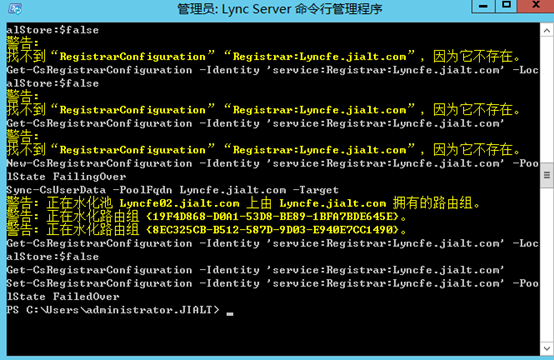Click the Set-CsRegistrarConfiguration command line
Screen dimensions: 554x360
click(x=272, y=283)
